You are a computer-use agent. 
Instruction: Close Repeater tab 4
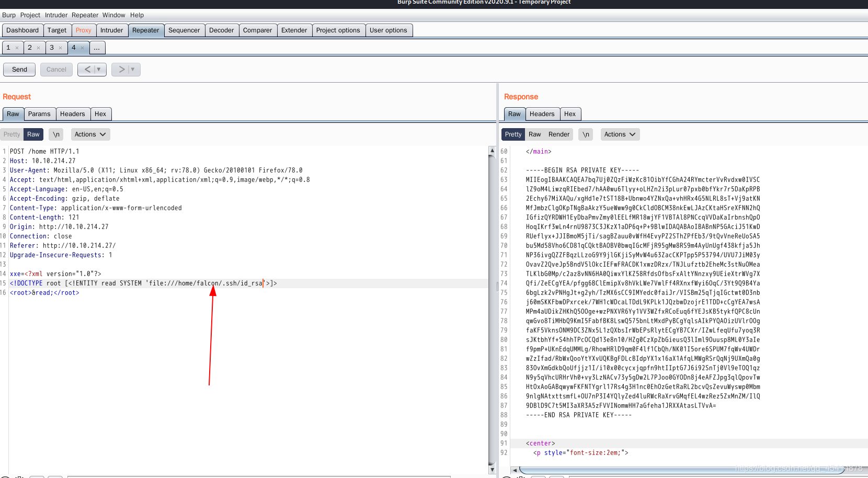click(x=82, y=48)
